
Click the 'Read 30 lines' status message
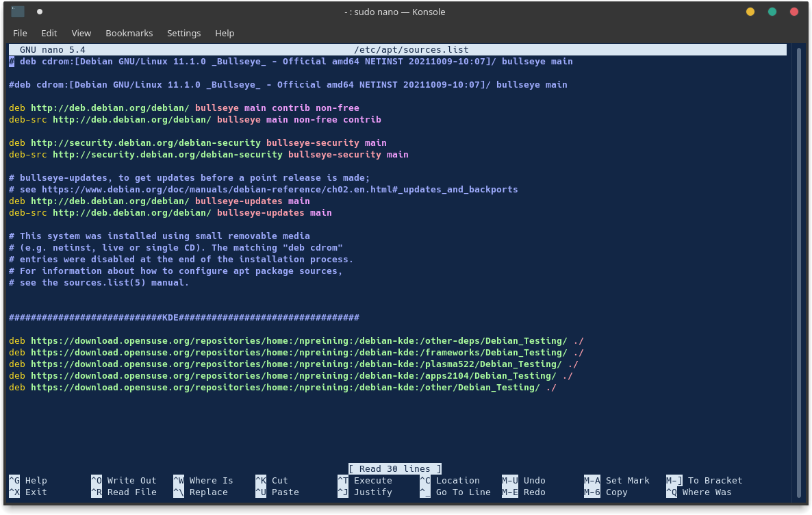coord(395,469)
